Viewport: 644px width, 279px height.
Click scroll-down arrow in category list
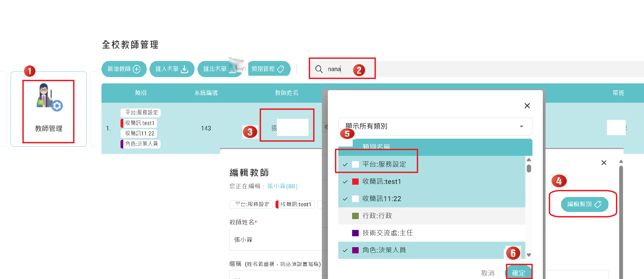(x=529, y=255)
